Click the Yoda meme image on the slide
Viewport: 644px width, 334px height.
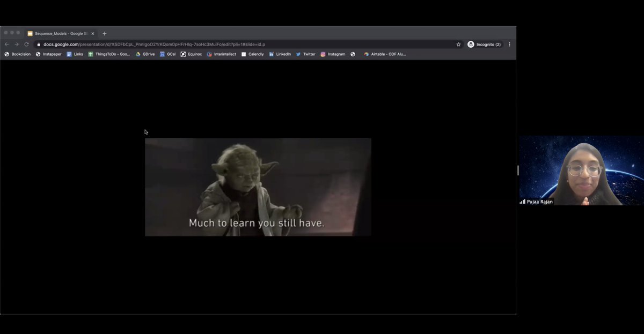click(x=258, y=187)
